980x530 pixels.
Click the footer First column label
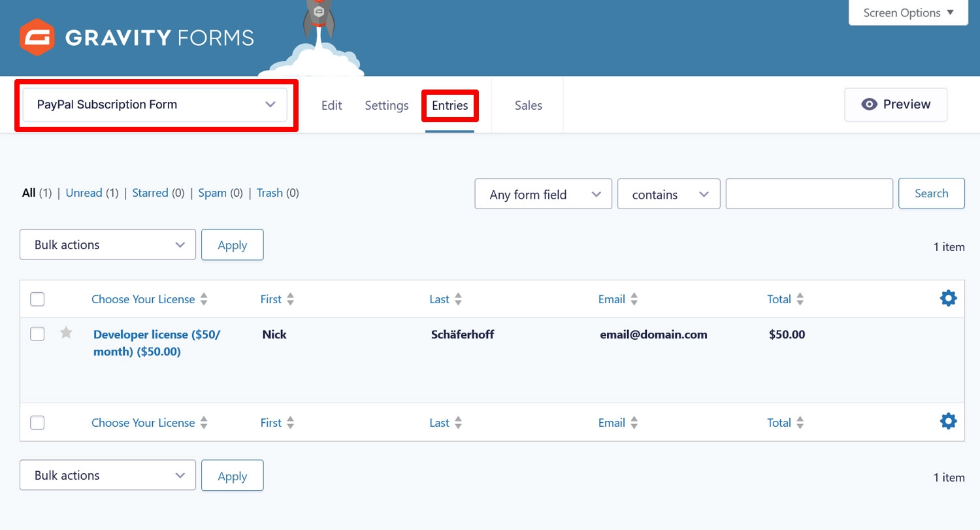tap(270, 423)
